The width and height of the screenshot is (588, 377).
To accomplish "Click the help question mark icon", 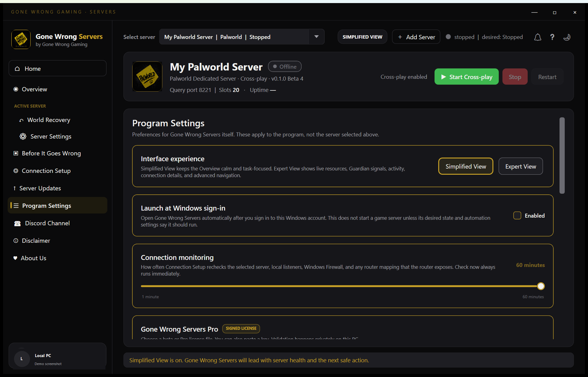I will tap(552, 37).
